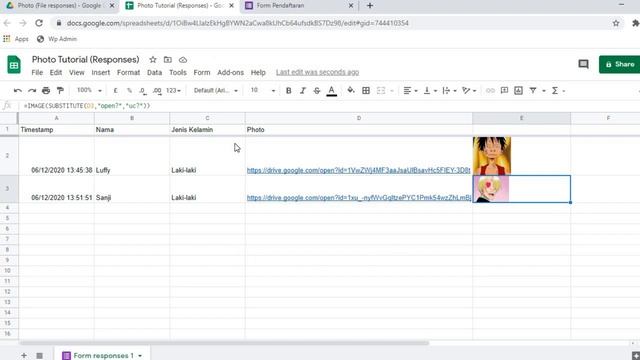Reload the page in browser
This screenshot has width=640, height=360.
click(39, 23)
